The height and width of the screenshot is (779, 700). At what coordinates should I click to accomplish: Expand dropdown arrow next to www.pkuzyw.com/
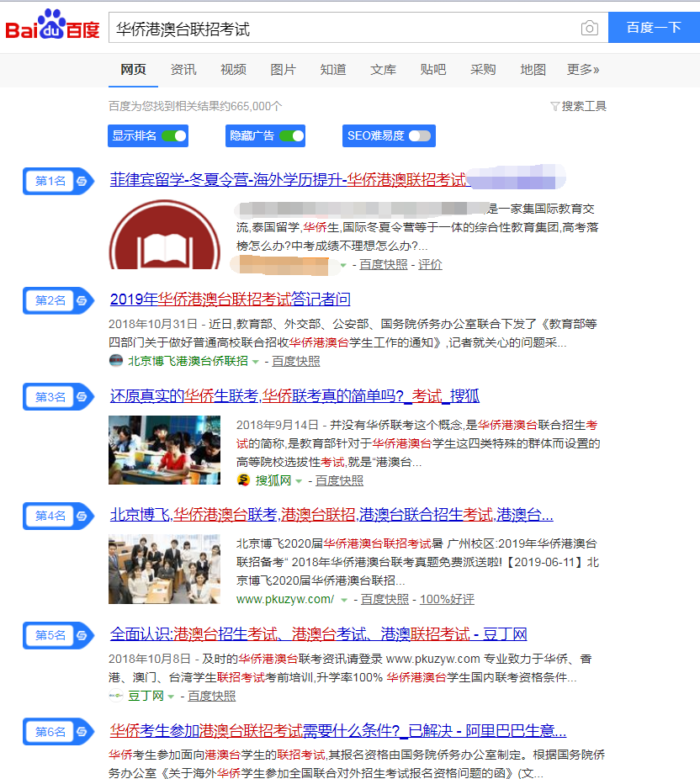click(x=344, y=600)
